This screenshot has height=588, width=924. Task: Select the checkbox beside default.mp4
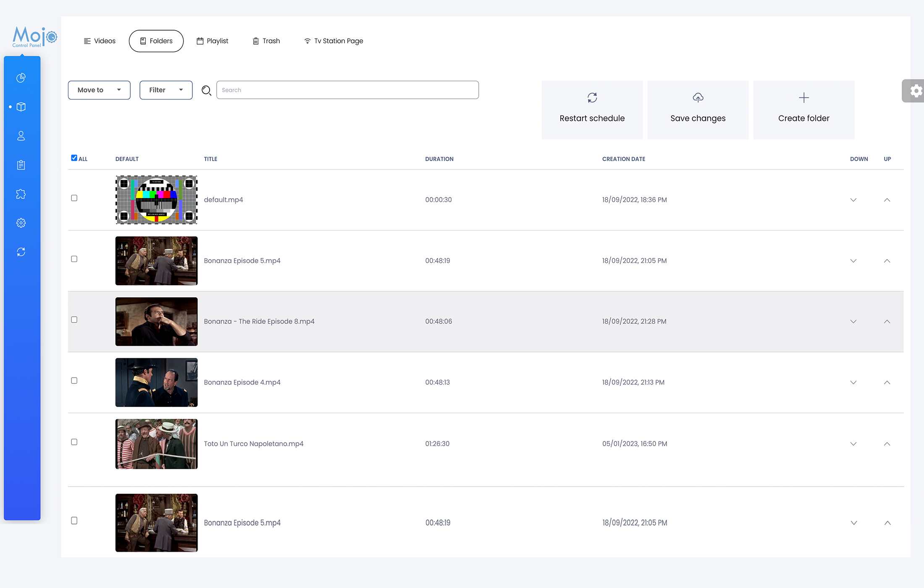(x=74, y=198)
